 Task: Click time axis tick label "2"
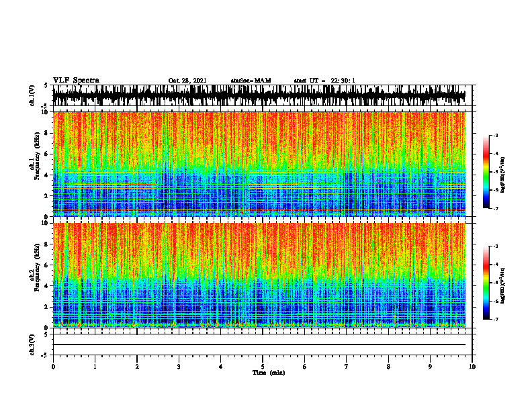137,367
